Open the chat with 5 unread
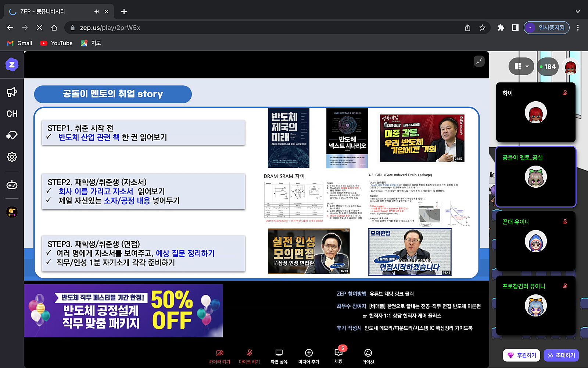 point(338,356)
